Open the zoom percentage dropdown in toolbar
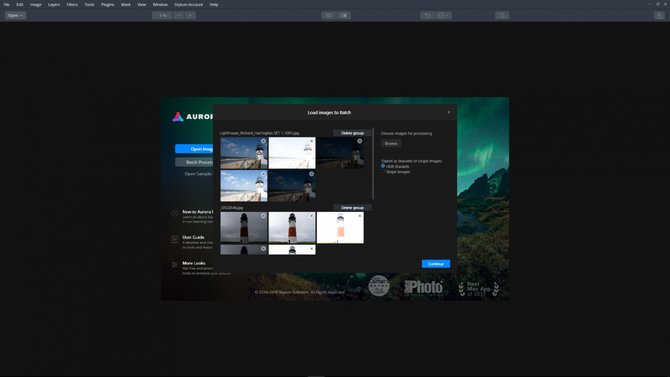Screen dimensions: 670x377 coord(162,15)
